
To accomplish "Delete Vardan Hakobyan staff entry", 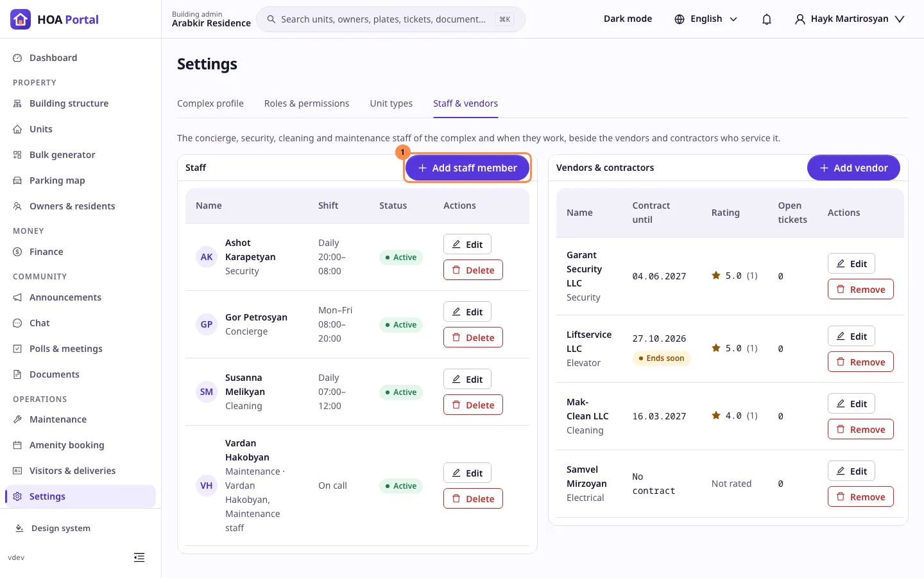I will pyautogui.click(x=473, y=498).
